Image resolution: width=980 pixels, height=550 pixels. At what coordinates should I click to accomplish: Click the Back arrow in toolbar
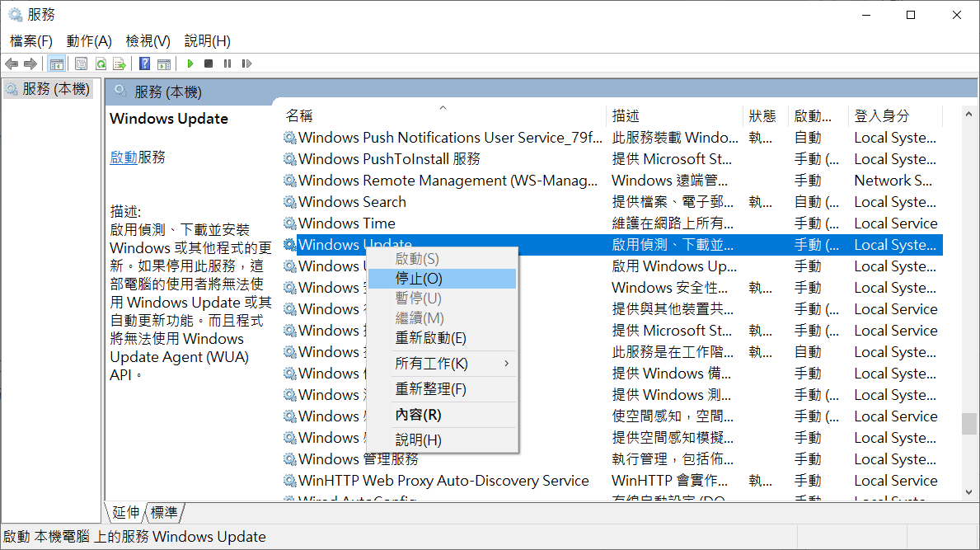tap(12, 63)
